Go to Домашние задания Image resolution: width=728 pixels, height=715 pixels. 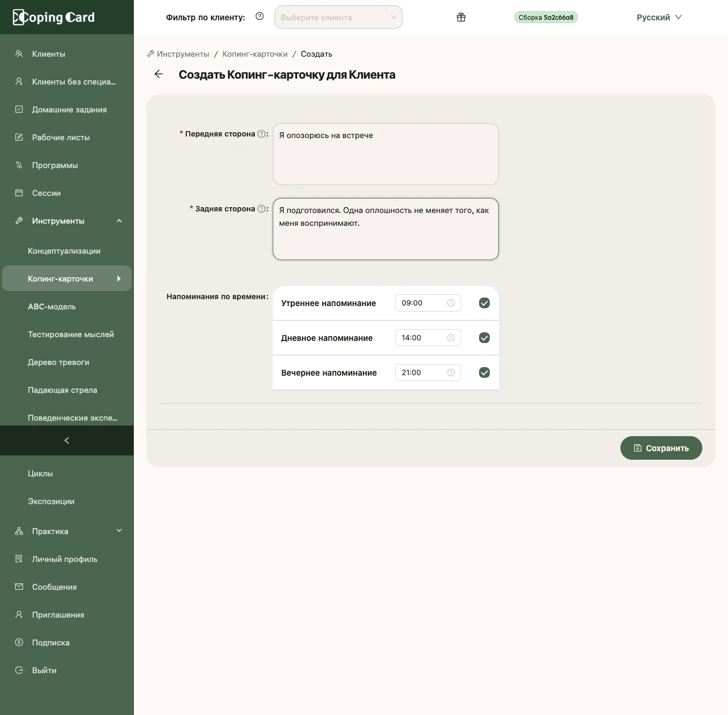click(67, 109)
